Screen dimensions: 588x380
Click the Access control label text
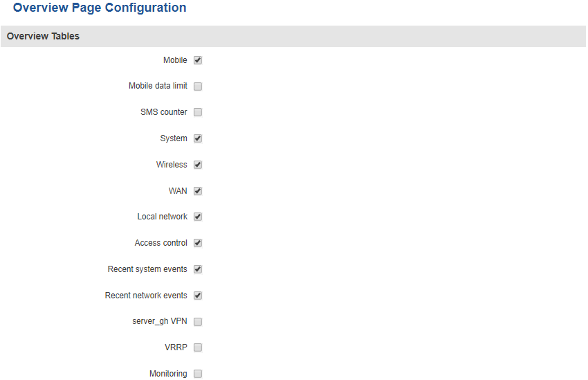tap(161, 243)
